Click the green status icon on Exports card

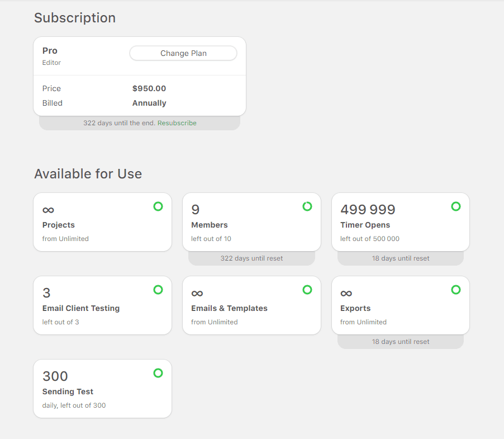(456, 290)
